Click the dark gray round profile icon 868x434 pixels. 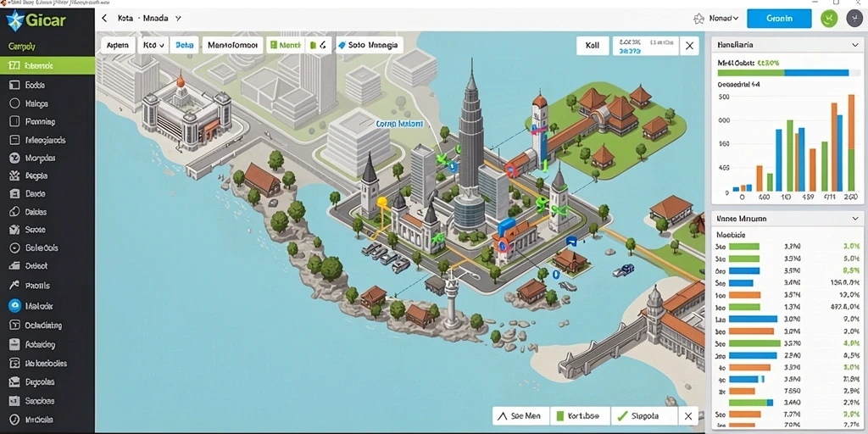[854, 19]
